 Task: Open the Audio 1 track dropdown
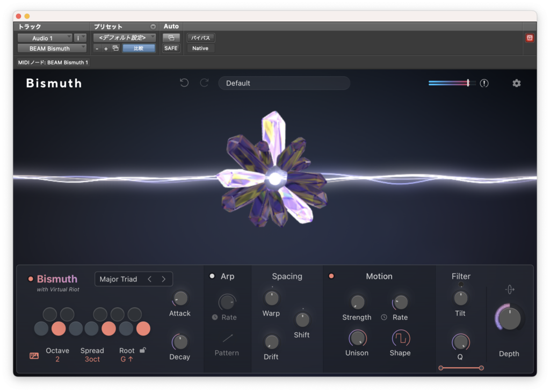coord(45,38)
